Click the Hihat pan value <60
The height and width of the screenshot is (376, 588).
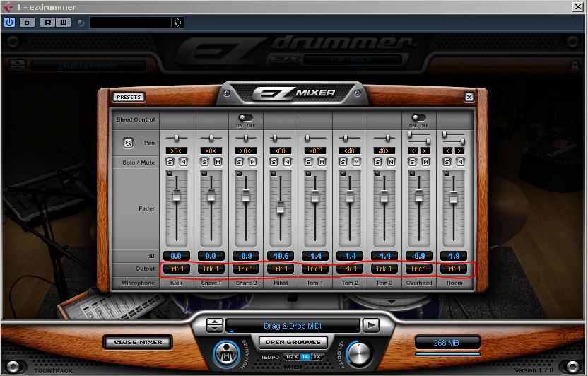(280, 151)
